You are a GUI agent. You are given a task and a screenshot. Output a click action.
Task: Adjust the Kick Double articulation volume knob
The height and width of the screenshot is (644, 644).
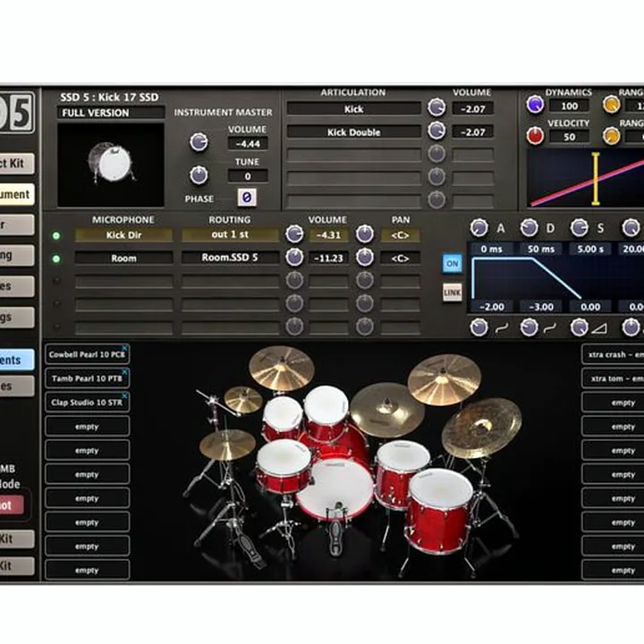tap(436, 131)
